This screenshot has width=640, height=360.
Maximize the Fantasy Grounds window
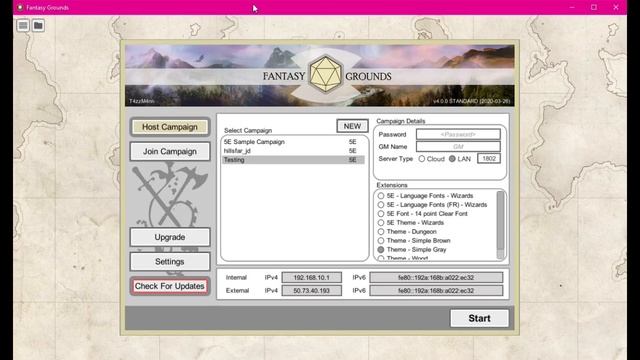[594, 7]
